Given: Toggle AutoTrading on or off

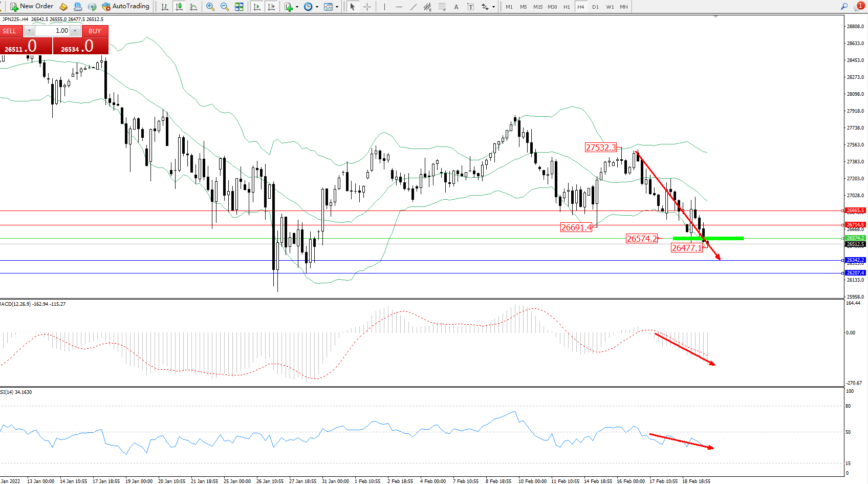Looking at the screenshot, I should coord(125,6).
